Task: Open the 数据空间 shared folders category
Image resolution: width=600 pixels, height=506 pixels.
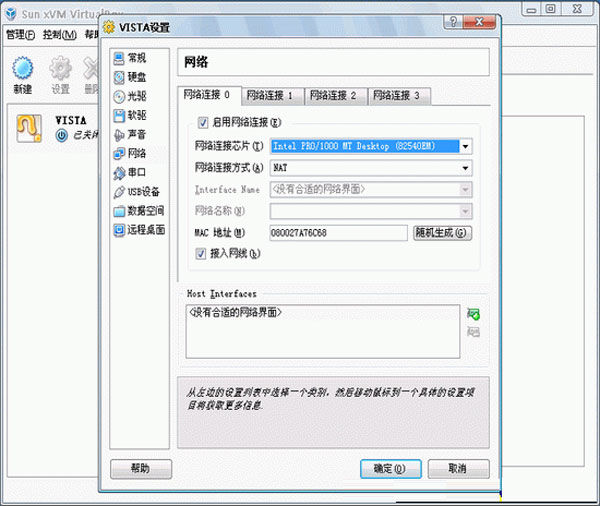Action: click(x=139, y=211)
